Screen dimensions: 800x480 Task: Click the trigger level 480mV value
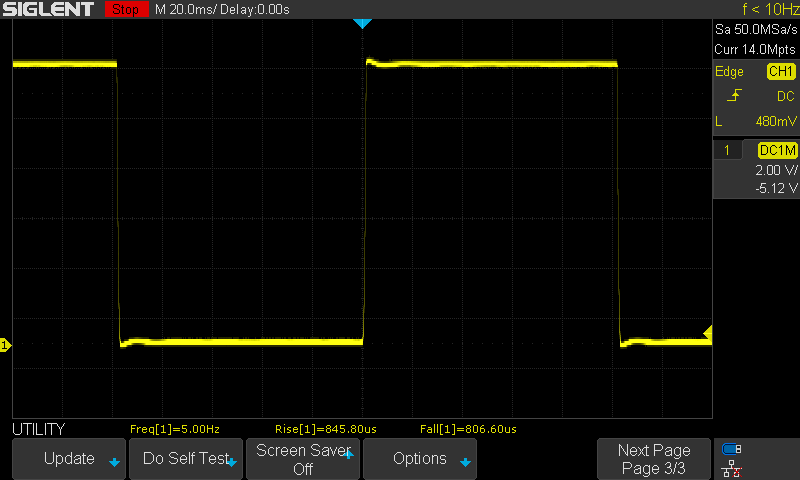pos(776,121)
